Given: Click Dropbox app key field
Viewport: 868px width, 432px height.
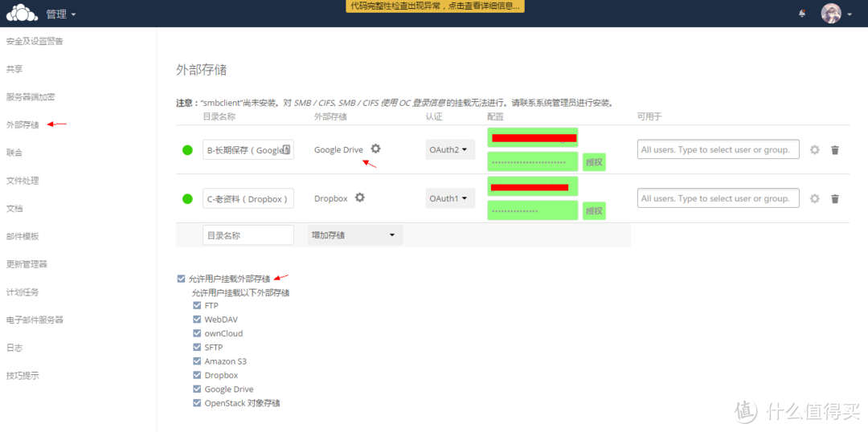Looking at the screenshot, I should pyautogui.click(x=533, y=186).
